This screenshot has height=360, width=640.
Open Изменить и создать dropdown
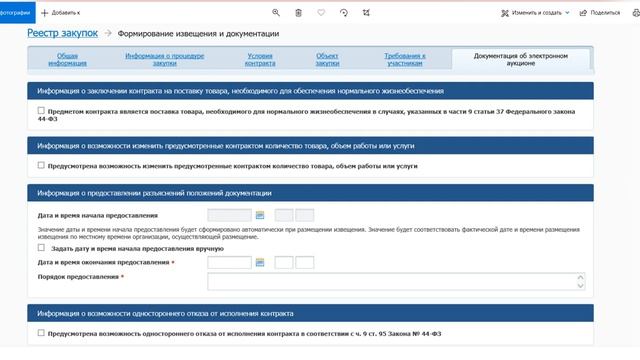click(x=535, y=13)
